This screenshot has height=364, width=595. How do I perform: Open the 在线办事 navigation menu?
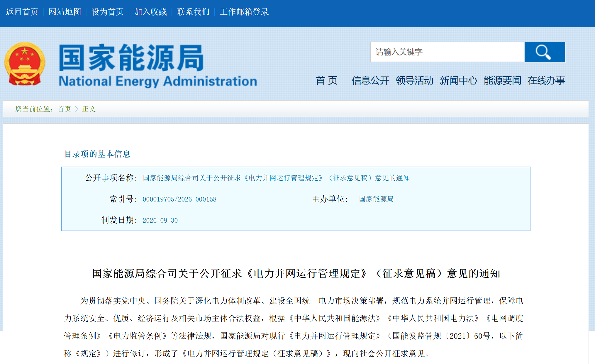(x=547, y=80)
